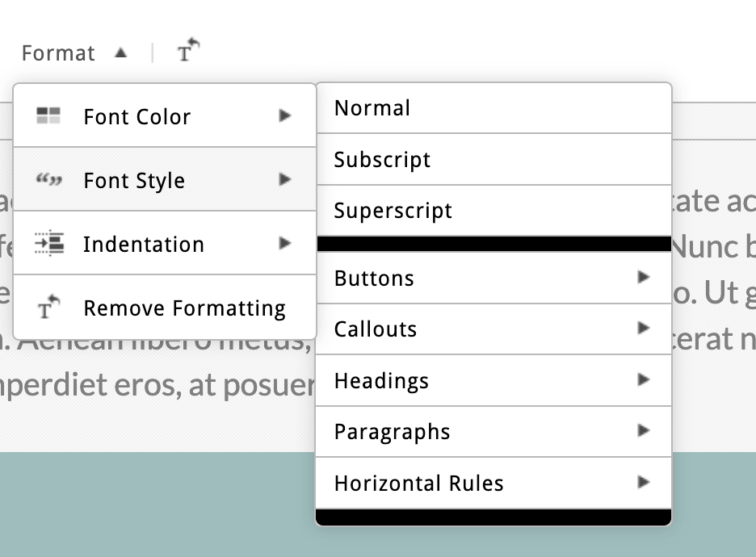Expand the Font Color submenu arrow
756x557 pixels.
point(284,116)
